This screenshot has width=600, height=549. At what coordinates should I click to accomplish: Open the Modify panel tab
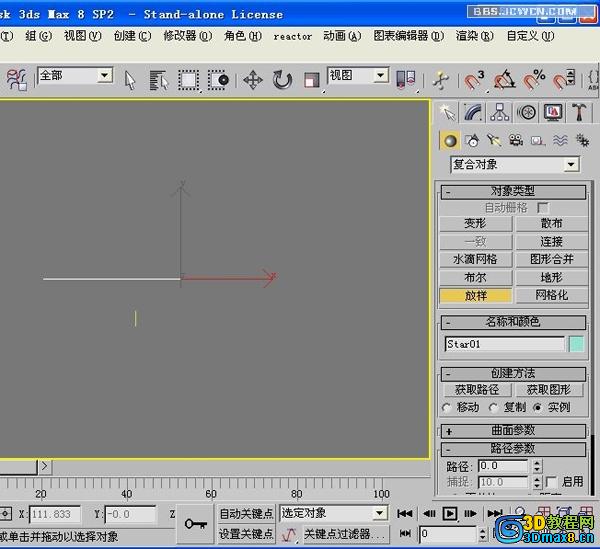point(474,112)
